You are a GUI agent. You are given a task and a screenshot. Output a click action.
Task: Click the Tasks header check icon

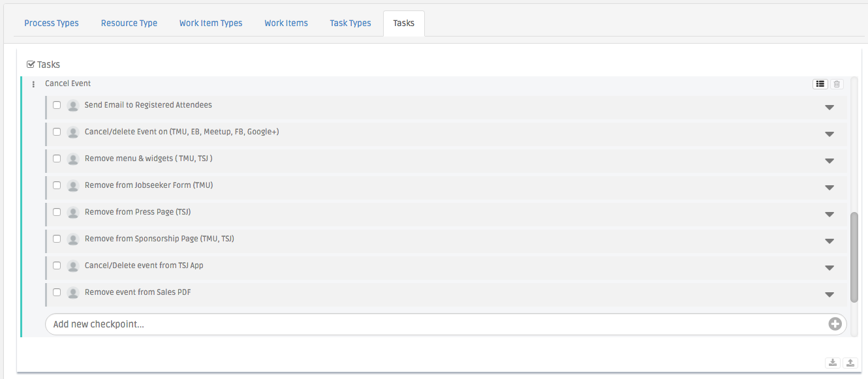click(31, 65)
